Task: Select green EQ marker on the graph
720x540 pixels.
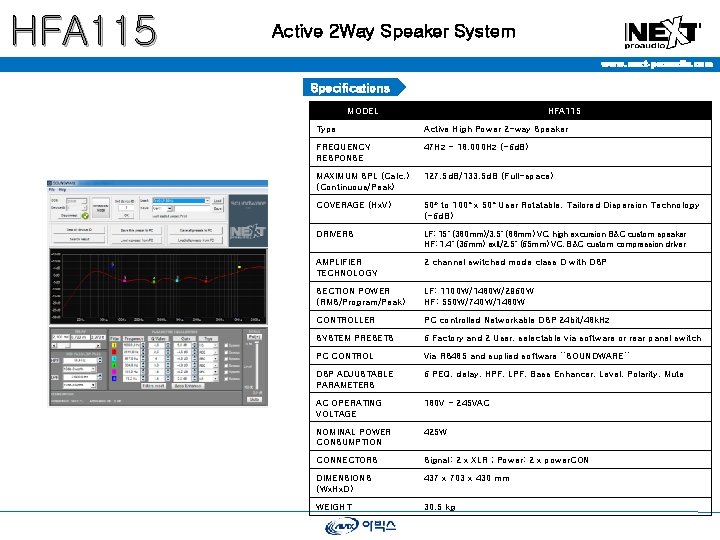Action: (x=154, y=280)
